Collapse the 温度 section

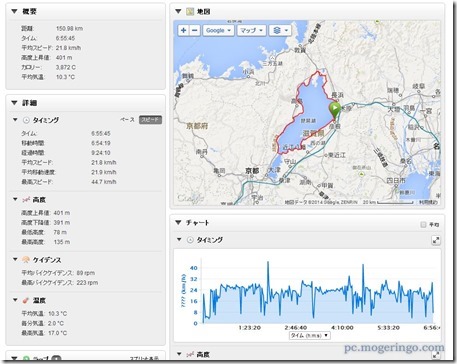(15, 300)
